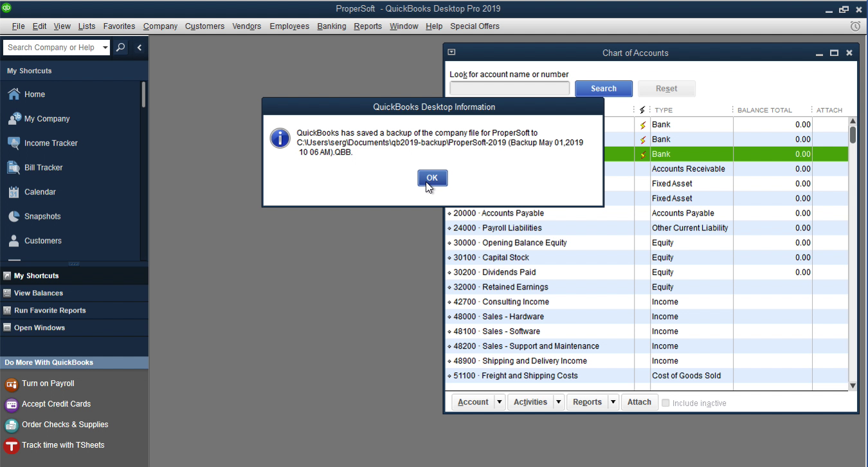The height and width of the screenshot is (467, 868).
Task: Click the QuickBooks logo in title bar
Action: (6, 8)
